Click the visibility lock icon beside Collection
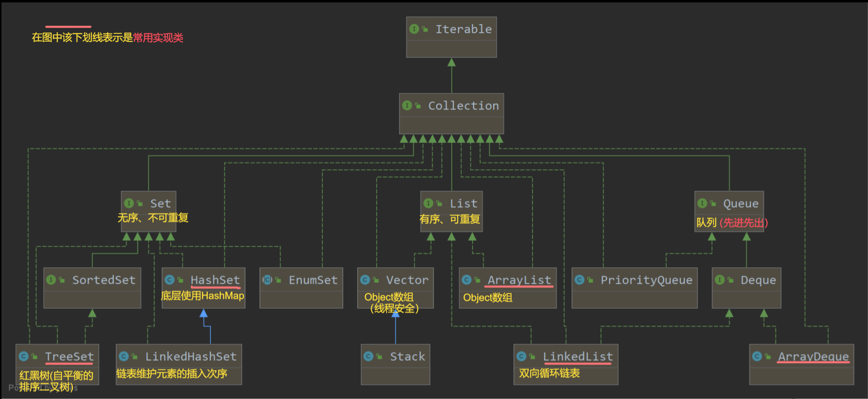Image resolution: width=868 pixels, height=399 pixels. 418,105
